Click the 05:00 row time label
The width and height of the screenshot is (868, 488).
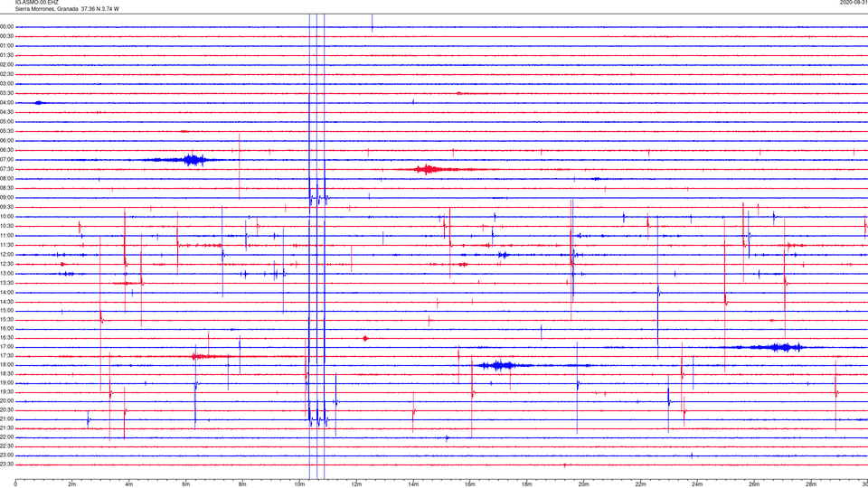pos(6,122)
